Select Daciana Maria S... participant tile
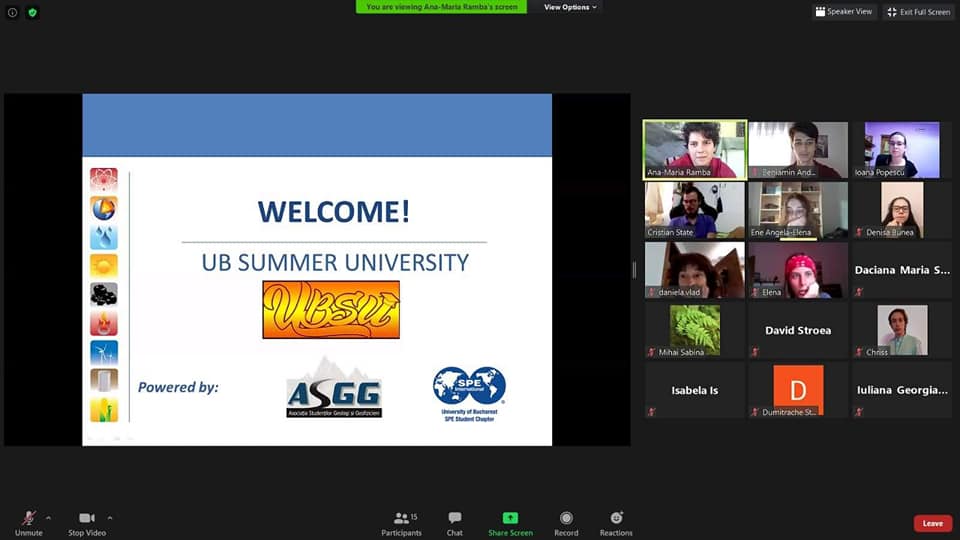The width and height of the screenshot is (960, 540). 902,270
